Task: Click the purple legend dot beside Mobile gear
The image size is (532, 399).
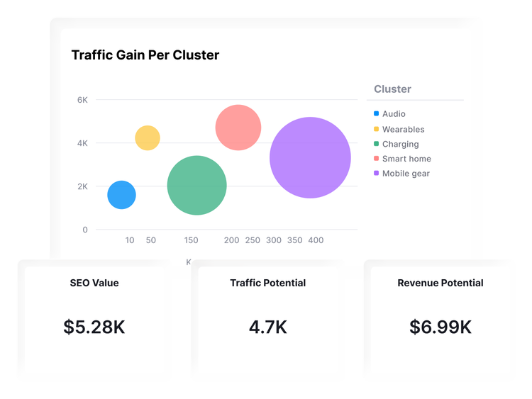Action: coord(377,174)
